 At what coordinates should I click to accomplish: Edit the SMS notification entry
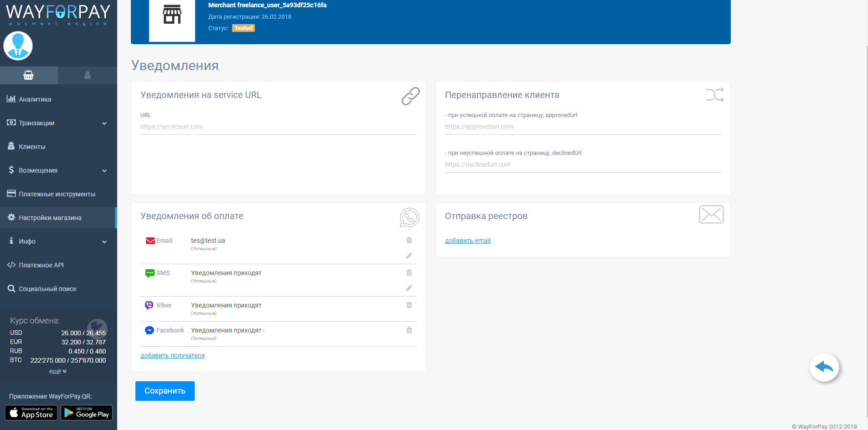(409, 288)
